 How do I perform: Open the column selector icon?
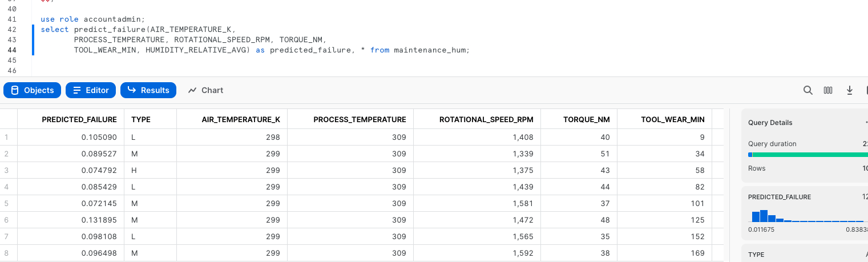tap(828, 90)
